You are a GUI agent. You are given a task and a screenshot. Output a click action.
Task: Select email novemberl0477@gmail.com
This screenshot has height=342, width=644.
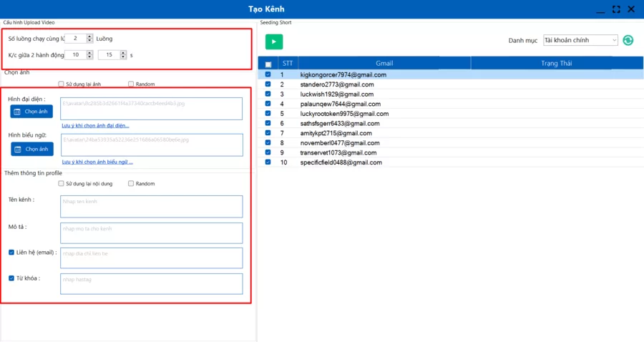(340, 143)
